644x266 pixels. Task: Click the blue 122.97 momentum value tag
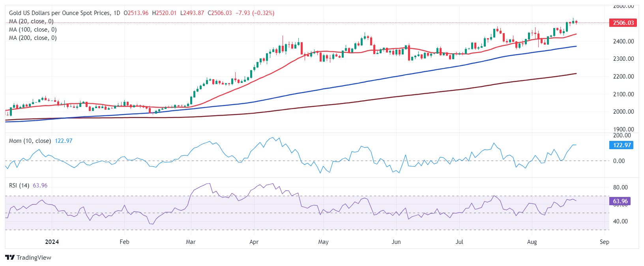[x=622, y=145]
